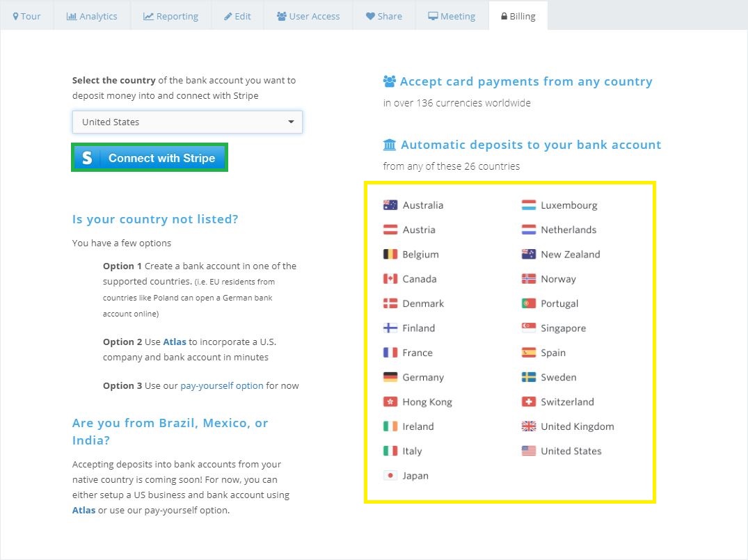Image resolution: width=748 pixels, height=560 pixels.
Task: Follow the pay-yourself option link
Action: tap(222, 385)
